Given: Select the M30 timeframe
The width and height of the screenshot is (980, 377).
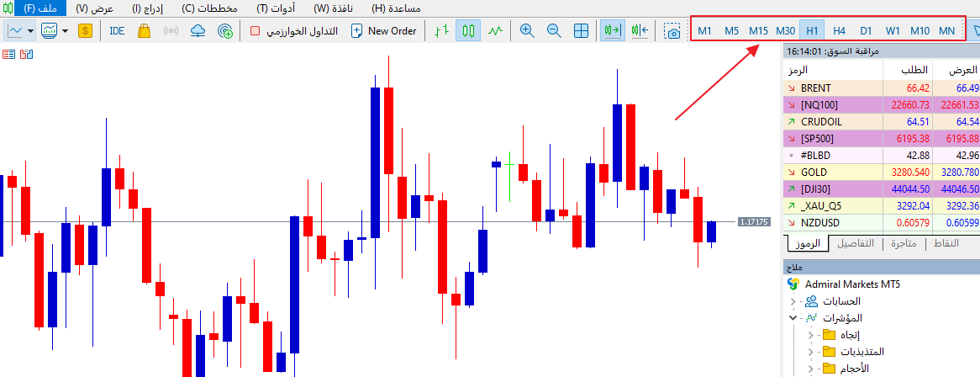Looking at the screenshot, I should 786,30.
